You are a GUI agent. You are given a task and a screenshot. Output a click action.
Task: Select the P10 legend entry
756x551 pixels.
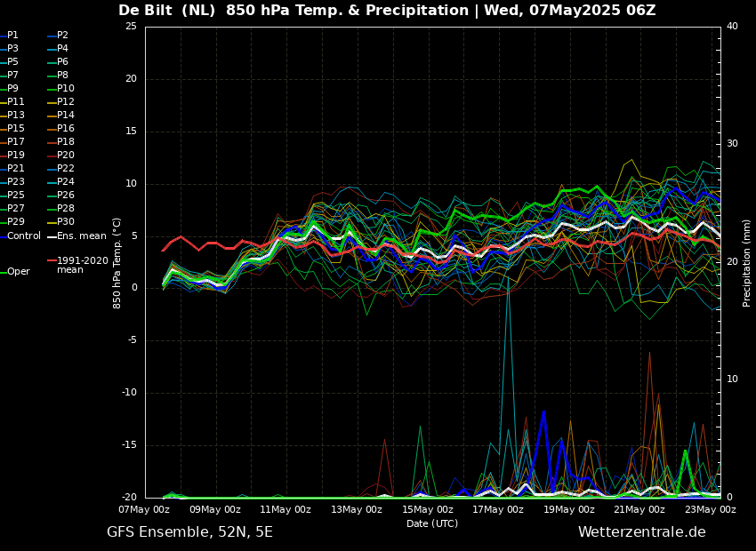point(66,89)
